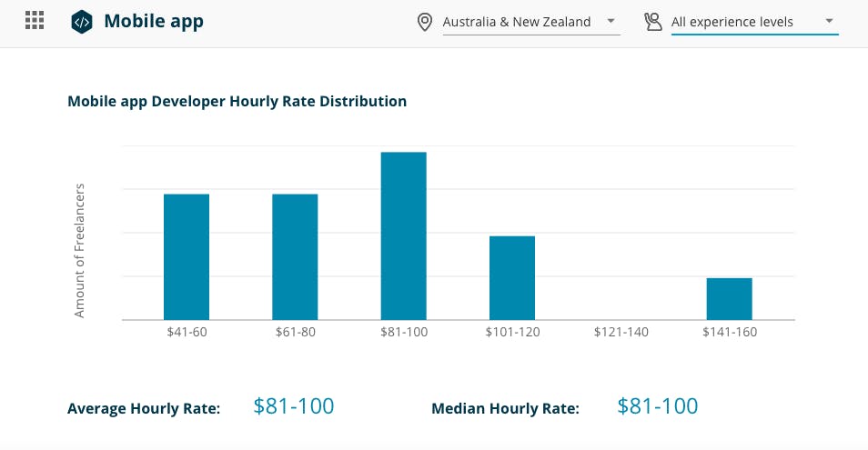Click the $41-60 bar in chart

pyautogui.click(x=187, y=256)
